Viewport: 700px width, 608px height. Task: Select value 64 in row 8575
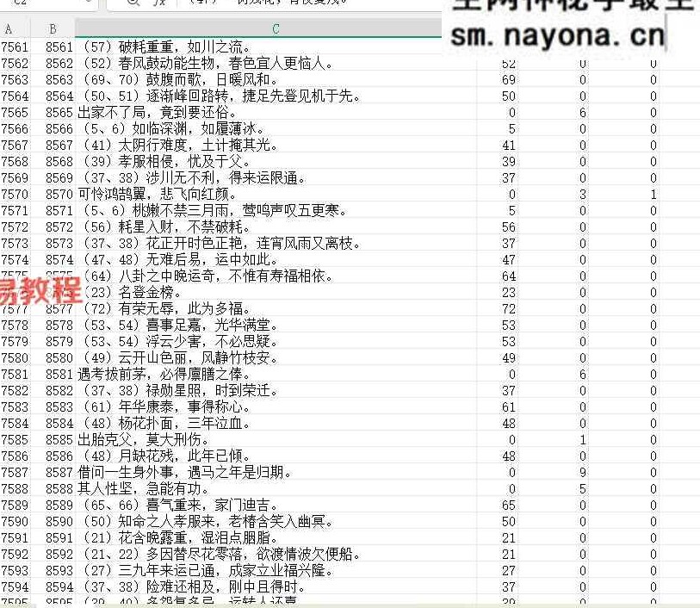click(509, 276)
